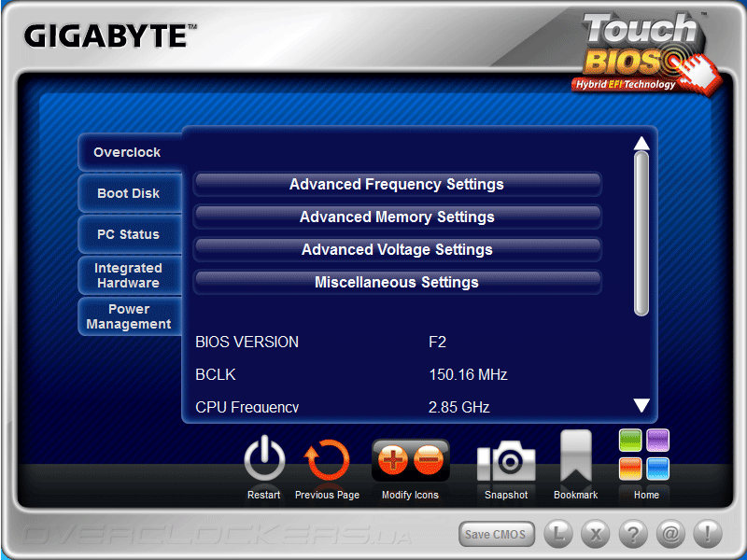Click the BCLK label
747x560 pixels.
point(216,375)
